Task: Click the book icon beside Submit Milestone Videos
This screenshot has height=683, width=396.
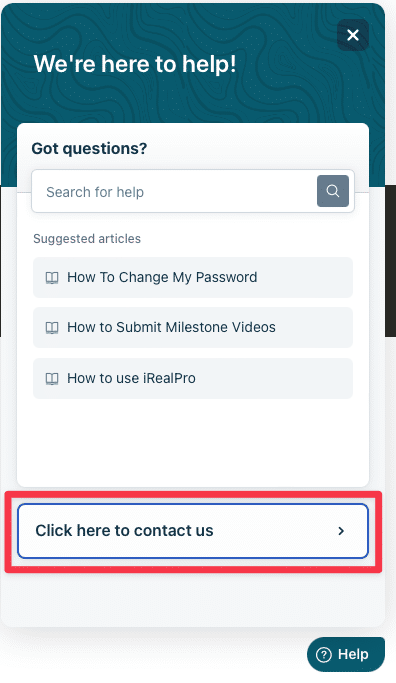Action: (52, 328)
